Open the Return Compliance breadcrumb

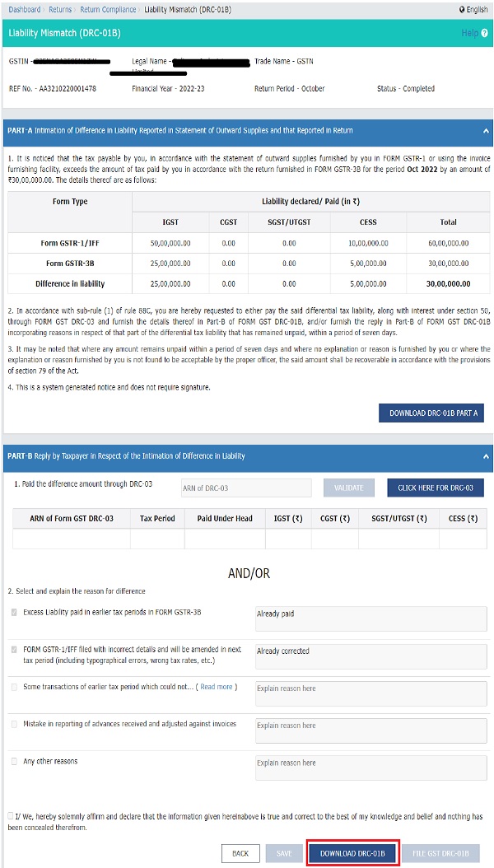tap(108, 10)
